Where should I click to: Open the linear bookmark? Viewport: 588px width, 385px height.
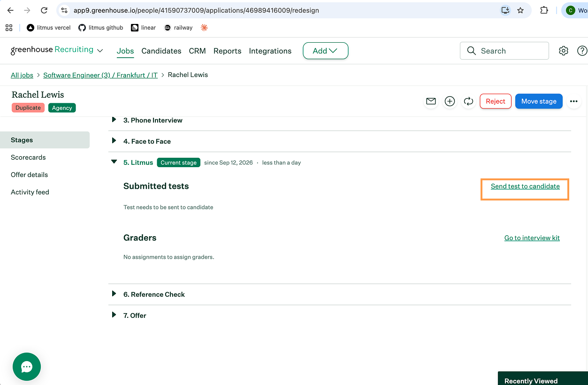pos(144,28)
